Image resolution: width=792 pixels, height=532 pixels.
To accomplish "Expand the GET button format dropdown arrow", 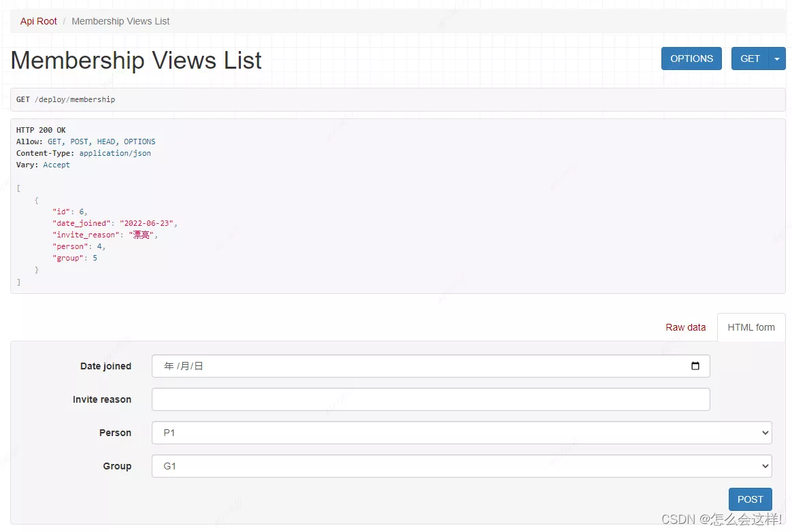I will coord(777,59).
